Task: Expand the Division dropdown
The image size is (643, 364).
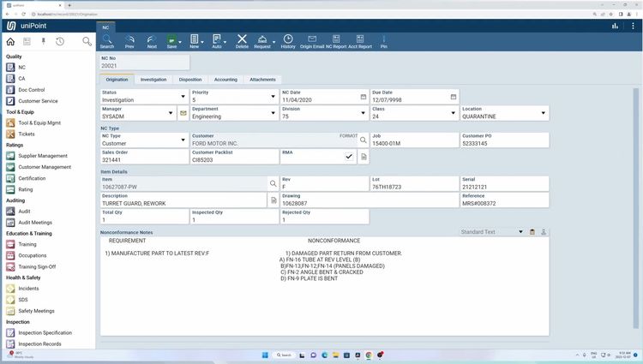Action: (363, 113)
